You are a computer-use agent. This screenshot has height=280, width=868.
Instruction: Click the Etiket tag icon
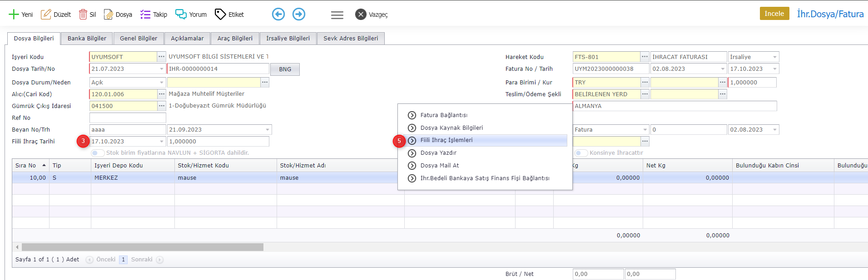(x=220, y=15)
